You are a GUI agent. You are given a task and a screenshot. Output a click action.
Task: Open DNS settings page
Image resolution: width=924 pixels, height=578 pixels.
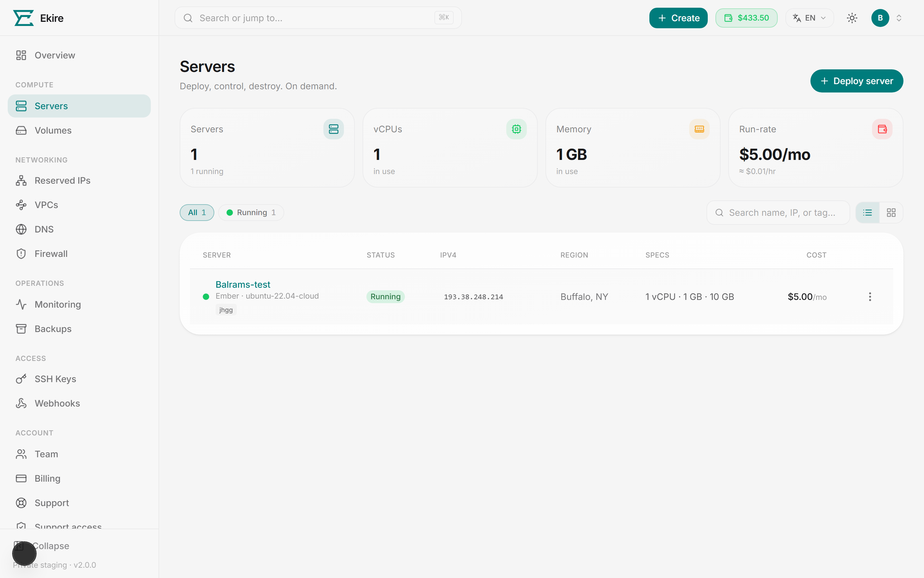[79, 229]
